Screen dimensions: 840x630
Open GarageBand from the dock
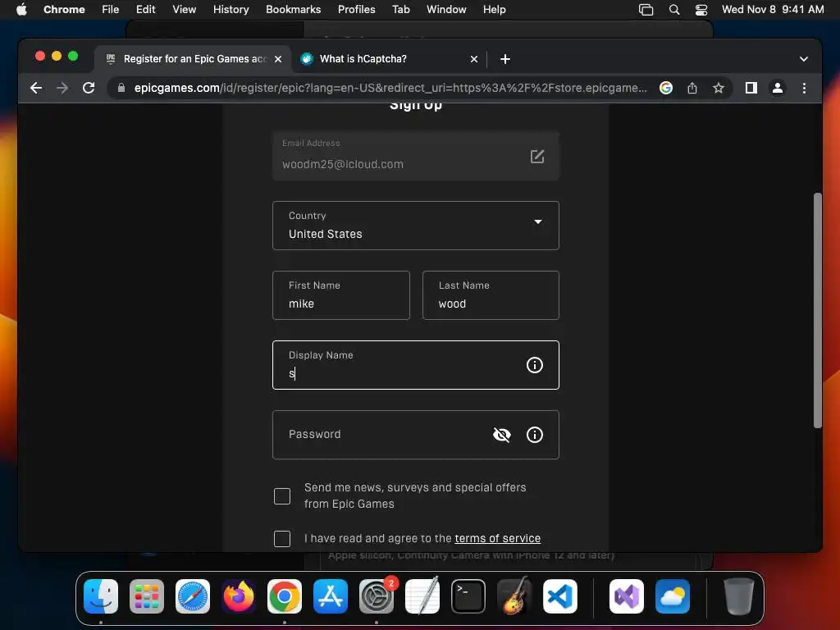click(514, 596)
